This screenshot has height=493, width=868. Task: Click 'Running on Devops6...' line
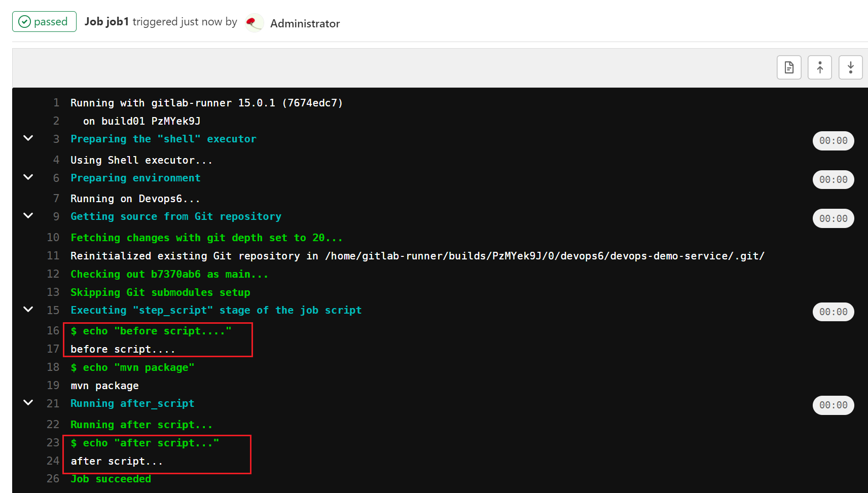coord(135,199)
